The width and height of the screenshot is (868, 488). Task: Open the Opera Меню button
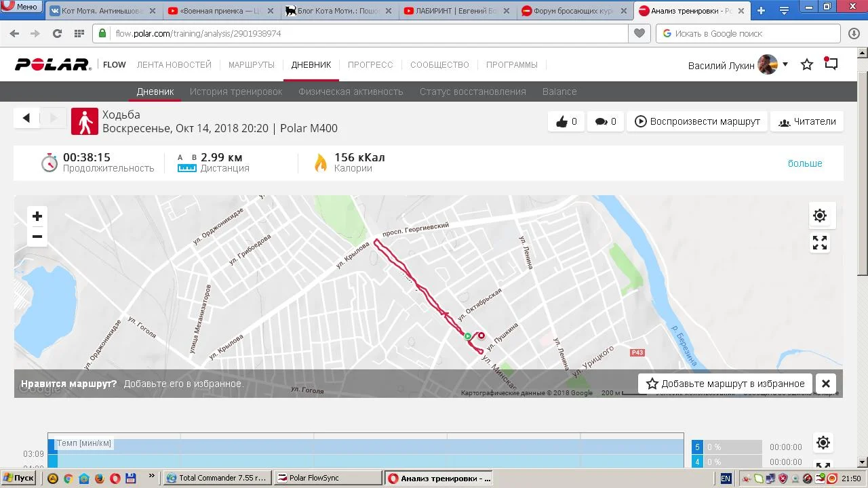(20, 7)
